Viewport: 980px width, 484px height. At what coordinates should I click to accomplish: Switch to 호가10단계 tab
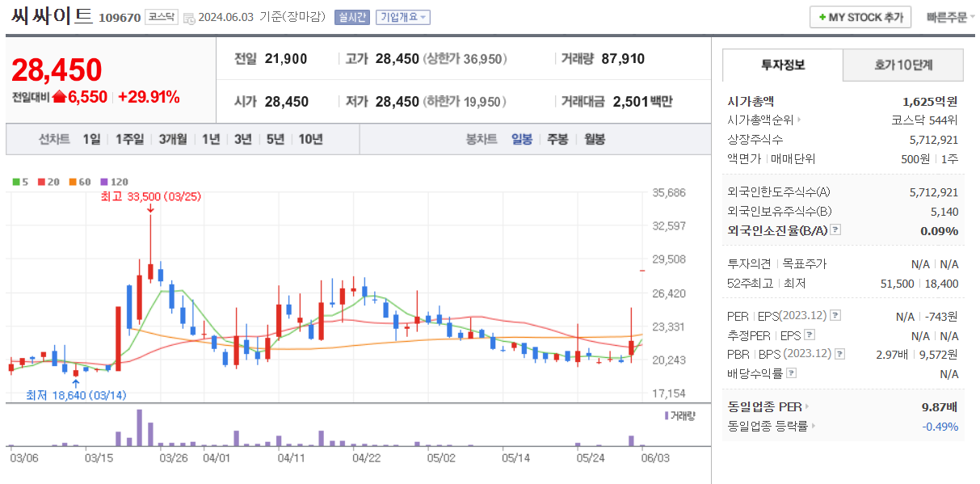[x=903, y=65]
